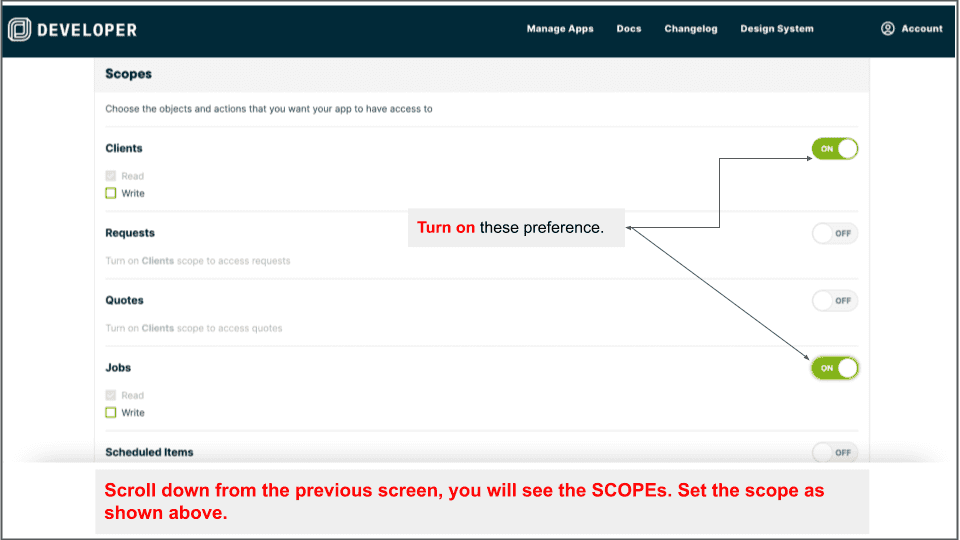Enable the Requests scope toggle
The image size is (960, 540).
click(x=835, y=234)
